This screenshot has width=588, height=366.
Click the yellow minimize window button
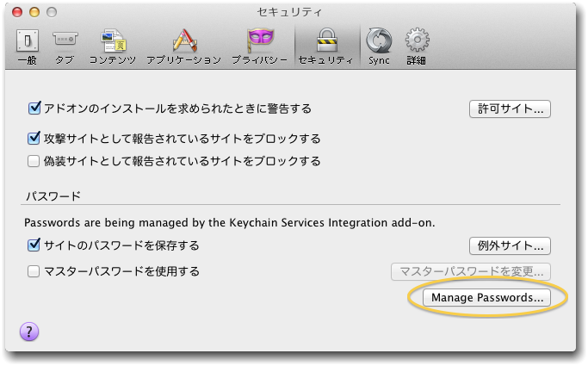pyautogui.click(x=34, y=12)
